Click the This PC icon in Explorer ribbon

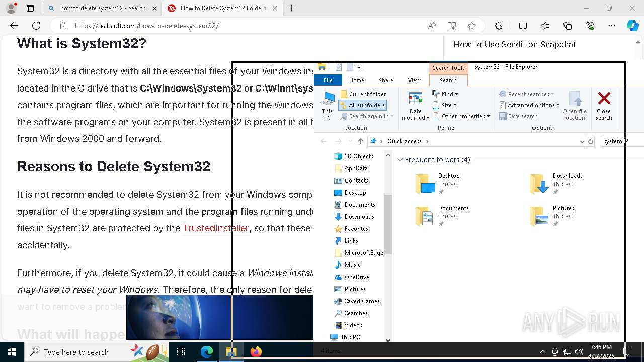[x=327, y=106]
